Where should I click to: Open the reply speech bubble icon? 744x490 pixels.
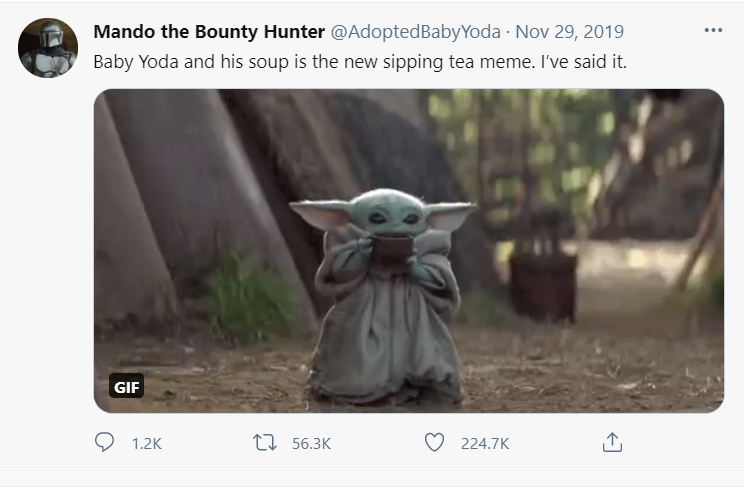pos(104,443)
